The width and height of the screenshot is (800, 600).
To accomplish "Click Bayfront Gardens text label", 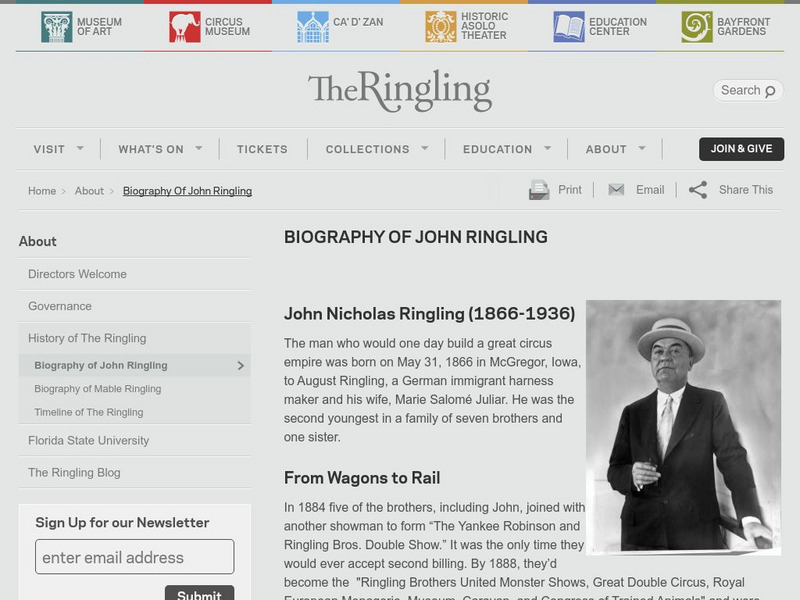I will click(x=743, y=27).
